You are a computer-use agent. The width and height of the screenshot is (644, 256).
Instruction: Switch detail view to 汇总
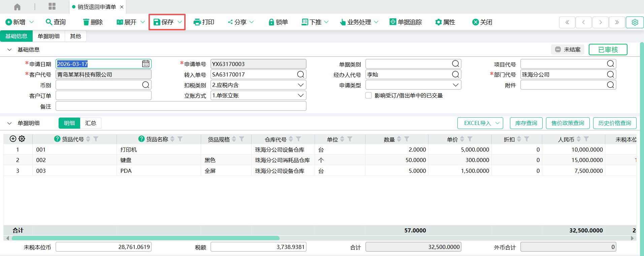[91, 123]
